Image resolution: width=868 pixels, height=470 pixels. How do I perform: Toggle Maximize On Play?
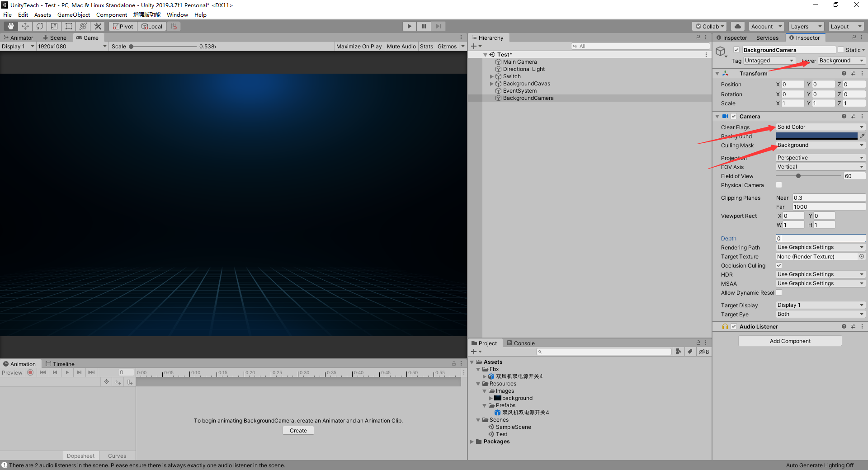tap(359, 46)
